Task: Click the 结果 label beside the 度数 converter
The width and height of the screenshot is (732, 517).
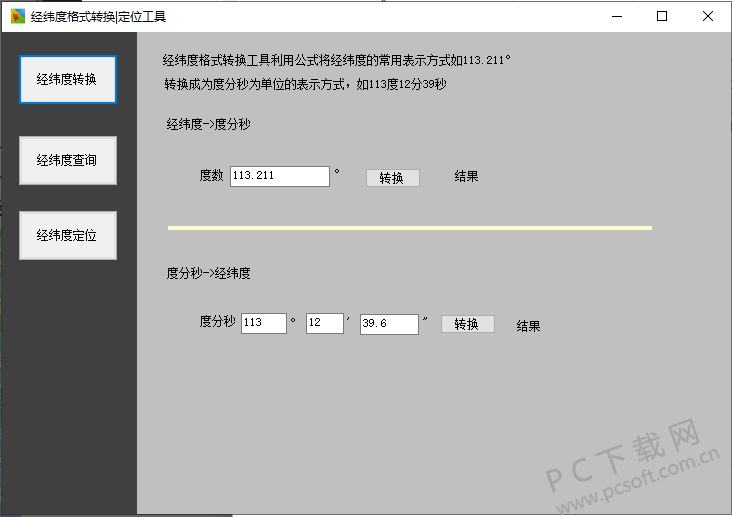Action: [466, 177]
